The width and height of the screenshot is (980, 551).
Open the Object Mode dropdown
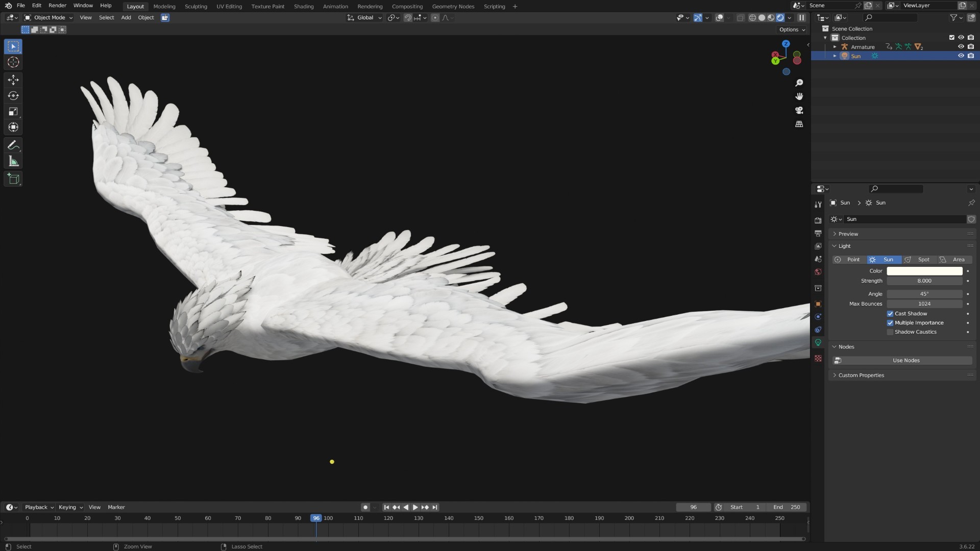coord(48,17)
